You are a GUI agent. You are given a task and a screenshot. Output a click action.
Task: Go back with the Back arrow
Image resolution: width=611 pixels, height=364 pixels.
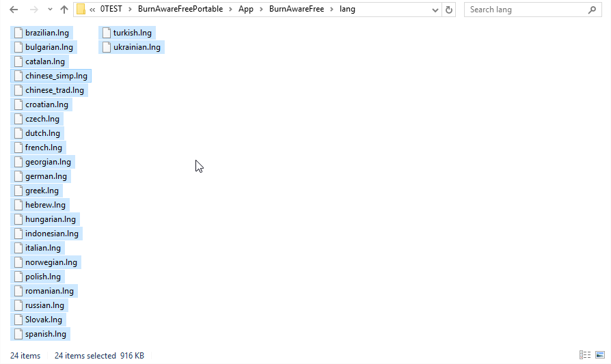pyautogui.click(x=14, y=10)
